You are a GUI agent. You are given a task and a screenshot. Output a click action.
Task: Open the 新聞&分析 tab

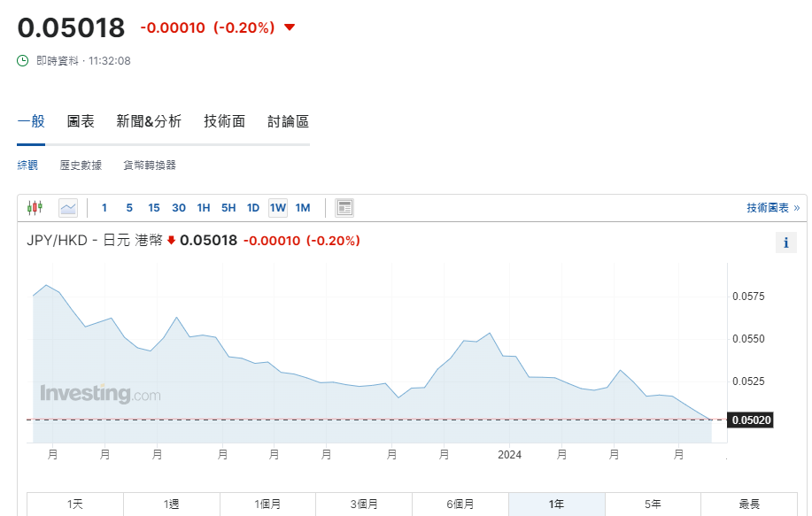149,121
